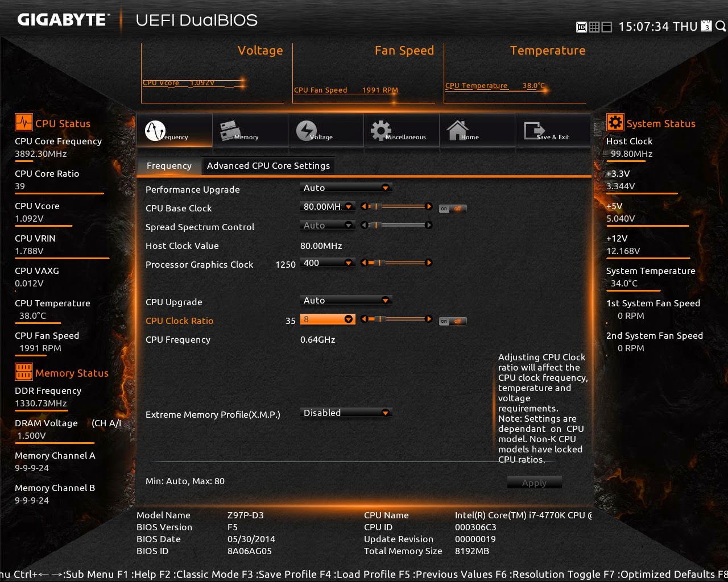Open the Spread Spectrum Control Auto dropdown

328,226
